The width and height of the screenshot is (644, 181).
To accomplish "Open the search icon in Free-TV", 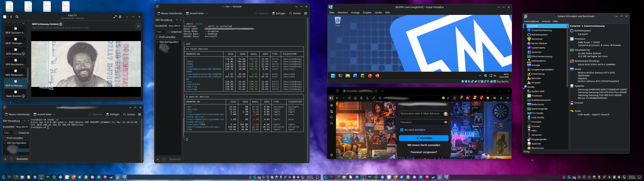I will (17, 17).
